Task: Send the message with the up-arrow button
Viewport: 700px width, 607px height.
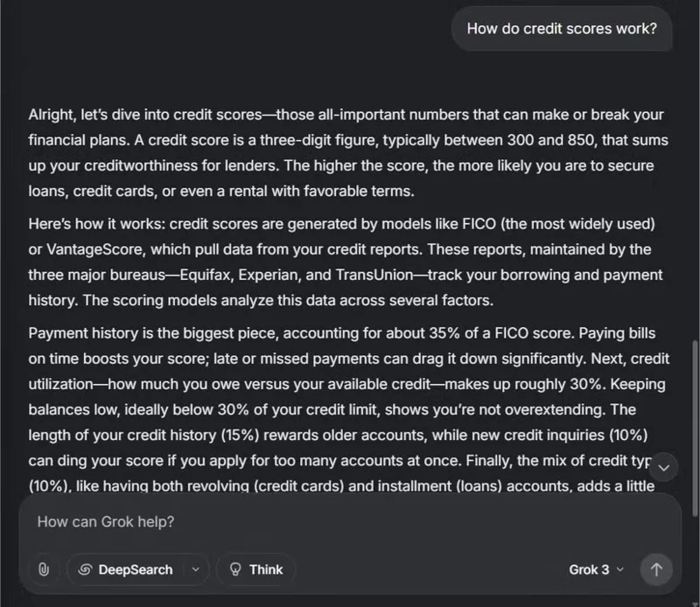Action: [x=655, y=569]
